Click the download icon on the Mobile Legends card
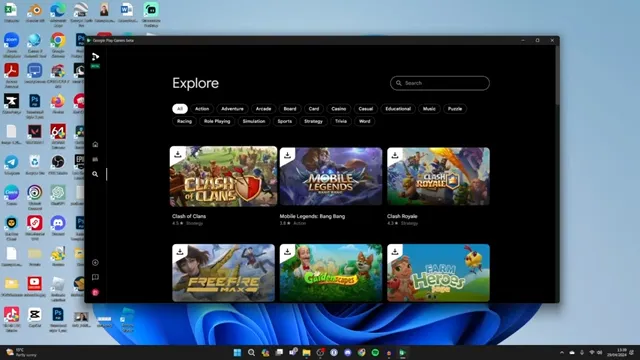This screenshot has height=360, width=640. click(287, 155)
